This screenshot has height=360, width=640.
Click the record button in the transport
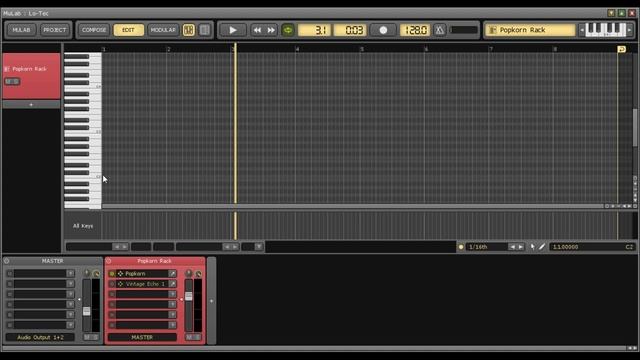pyautogui.click(x=383, y=30)
